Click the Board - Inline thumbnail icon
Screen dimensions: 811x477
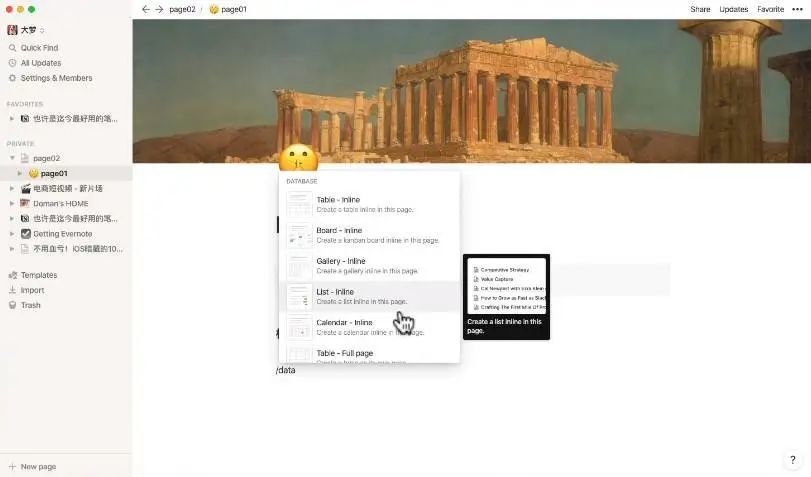(299, 235)
